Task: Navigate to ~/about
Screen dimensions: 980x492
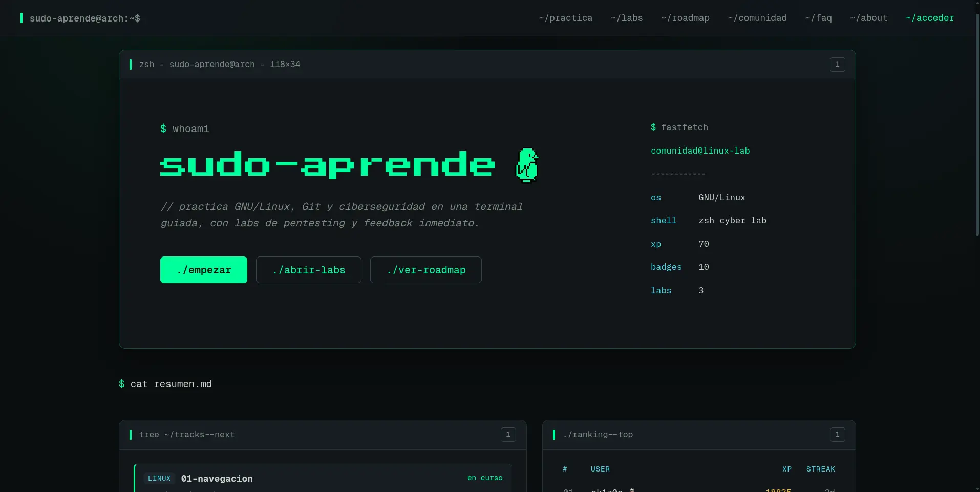Action: (868, 18)
